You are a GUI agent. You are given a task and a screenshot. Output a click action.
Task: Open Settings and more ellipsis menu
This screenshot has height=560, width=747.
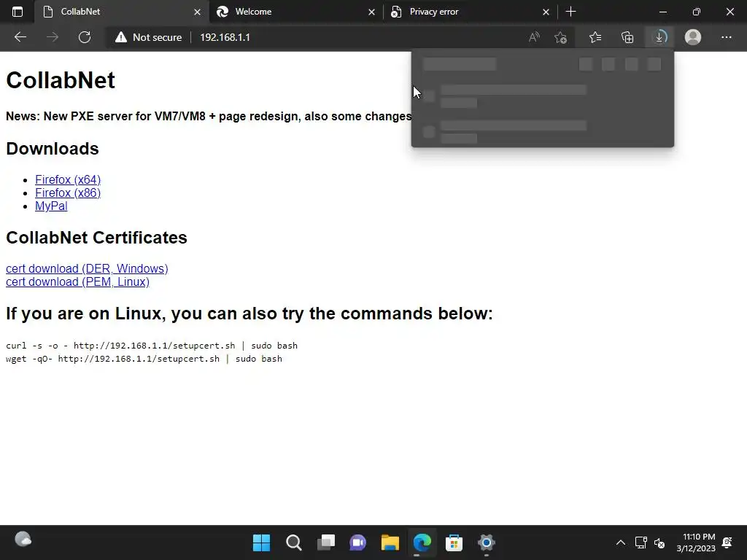click(x=726, y=37)
